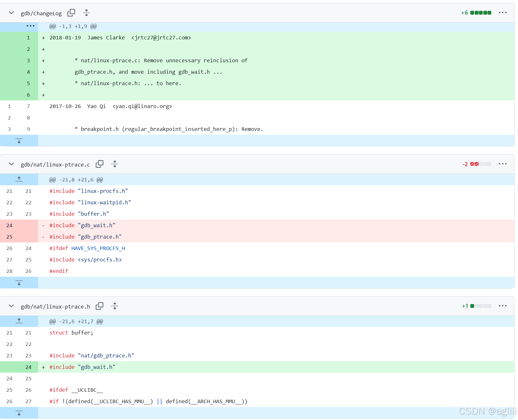Open the options menu for gdb/ChangeLog
This screenshot has height=420, width=518.
(502, 13)
